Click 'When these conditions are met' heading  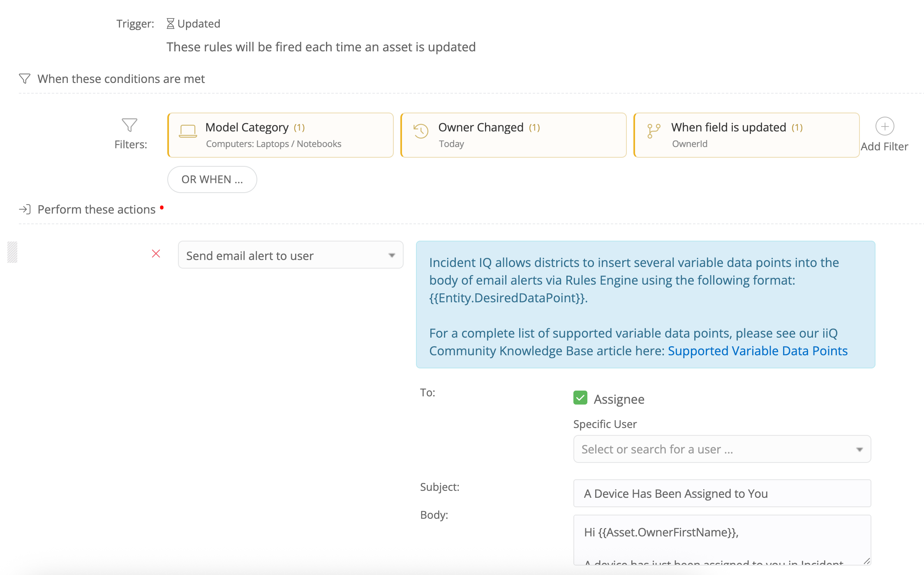coord(121,78)
